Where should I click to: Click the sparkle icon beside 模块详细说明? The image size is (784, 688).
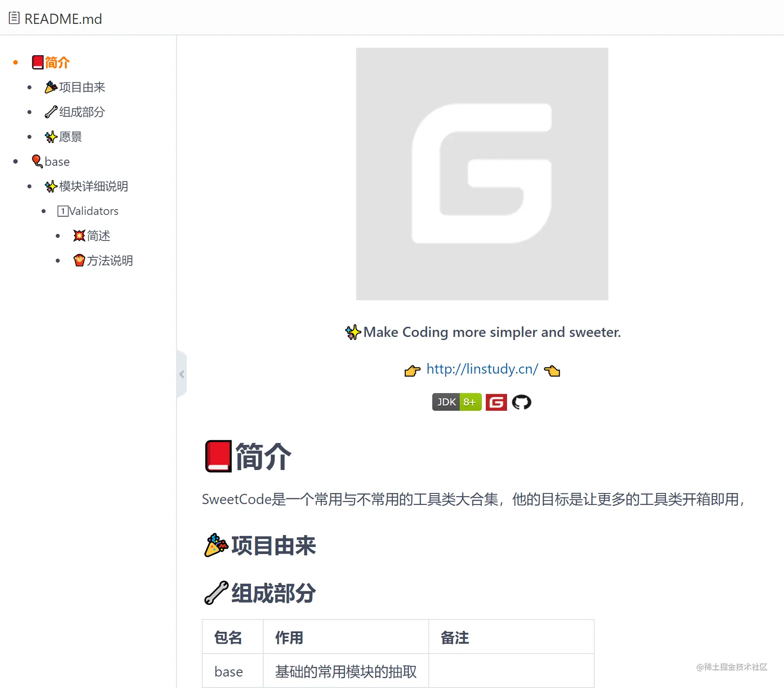51,186
